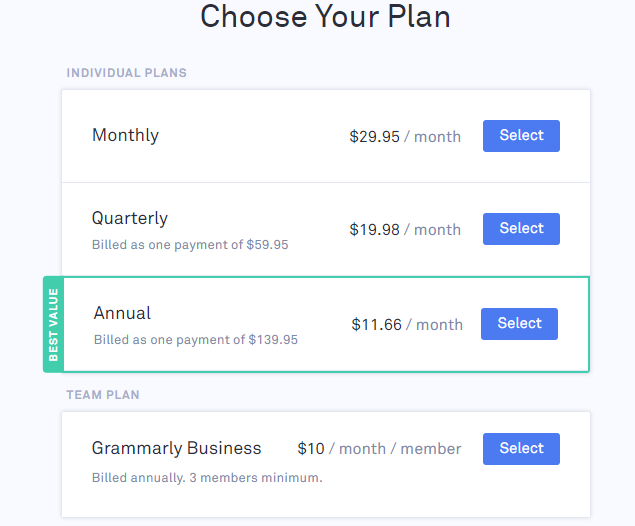Click the $11.66 / month price

coord(407,325)
